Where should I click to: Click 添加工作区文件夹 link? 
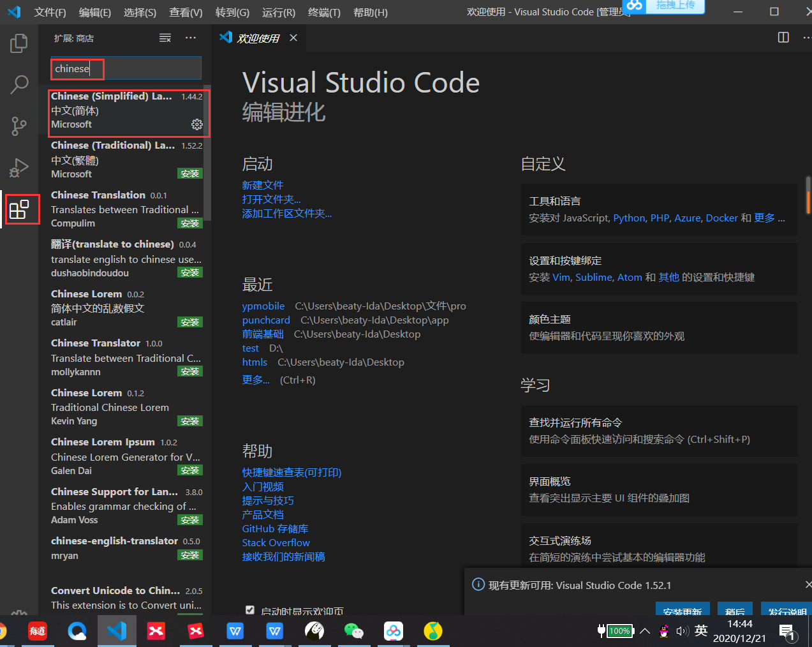287,213
